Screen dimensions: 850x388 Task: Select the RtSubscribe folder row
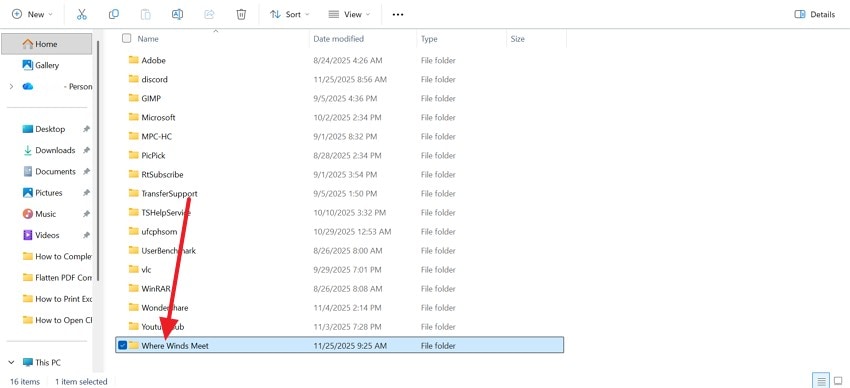pos(339,174)
